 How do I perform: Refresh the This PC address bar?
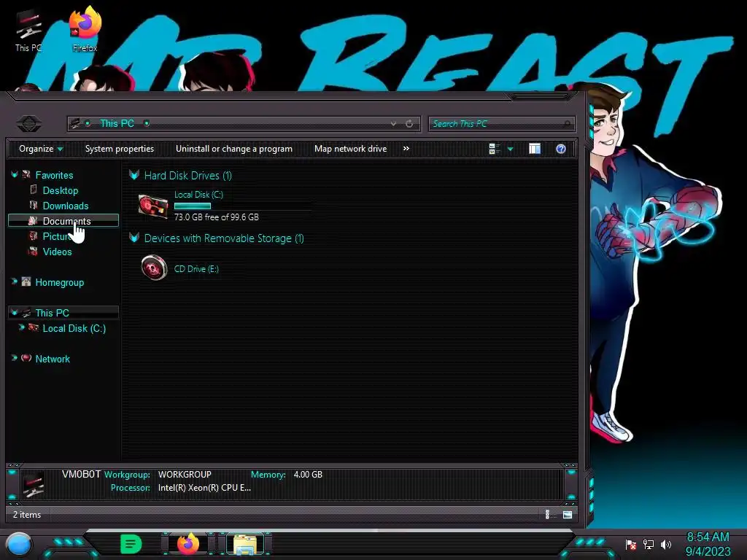point(409,124)
